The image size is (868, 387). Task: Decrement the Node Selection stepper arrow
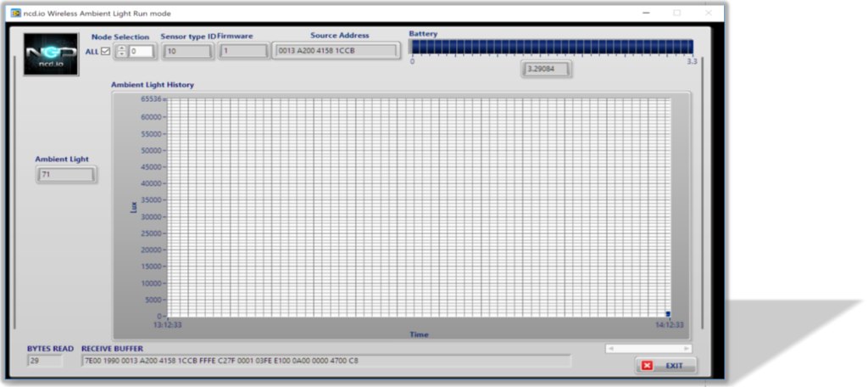tap(122, 54)
